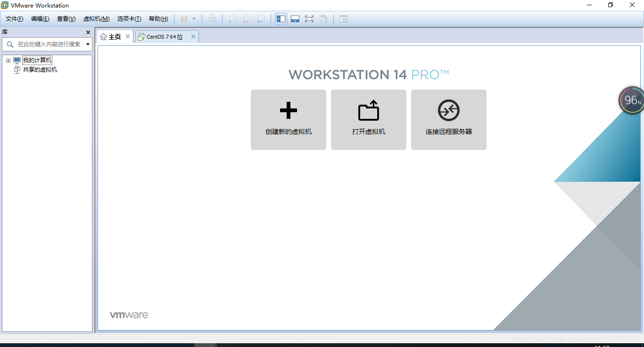This screenshot has width=644, height=347.
Task: Open the snapshot manager icon
Action: [261, 19]
